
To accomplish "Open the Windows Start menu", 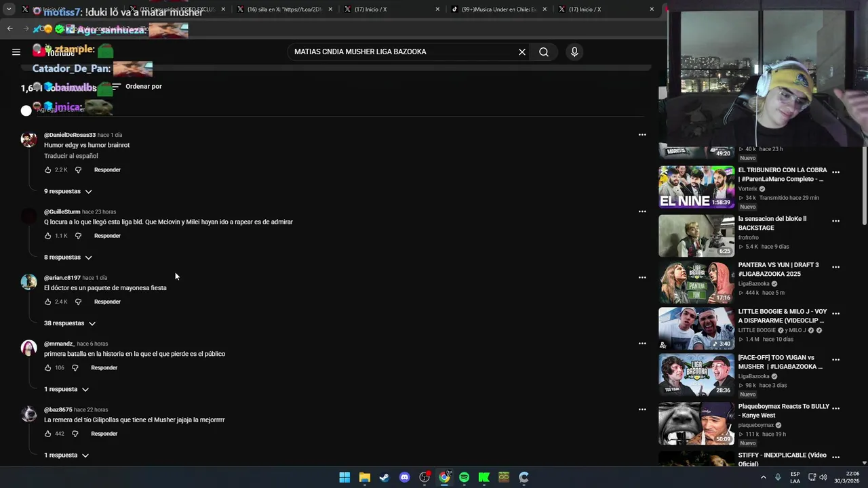I will click(344, 477).
